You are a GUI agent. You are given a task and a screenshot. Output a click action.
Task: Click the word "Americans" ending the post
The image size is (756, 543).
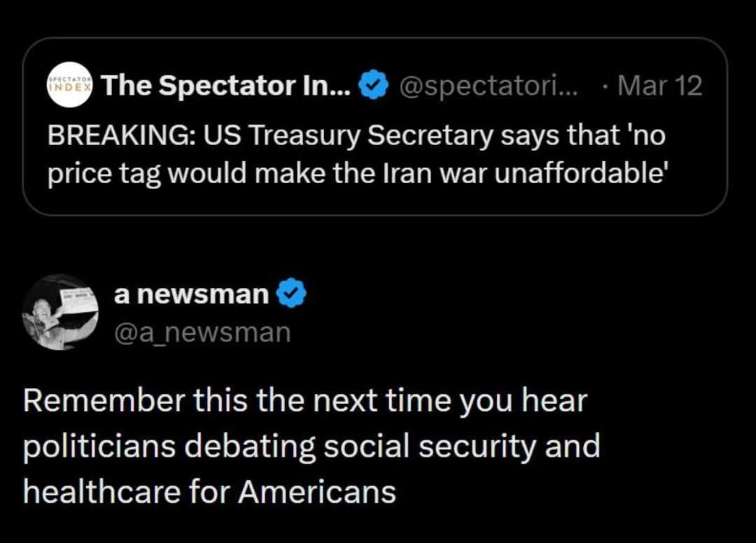click(x=317, y=492)
